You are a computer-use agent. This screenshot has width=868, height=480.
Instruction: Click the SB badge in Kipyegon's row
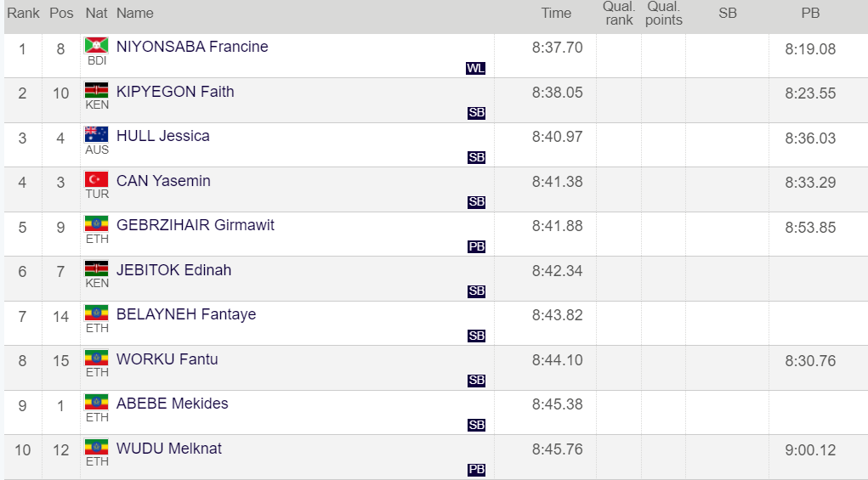(x=476, y=113)
